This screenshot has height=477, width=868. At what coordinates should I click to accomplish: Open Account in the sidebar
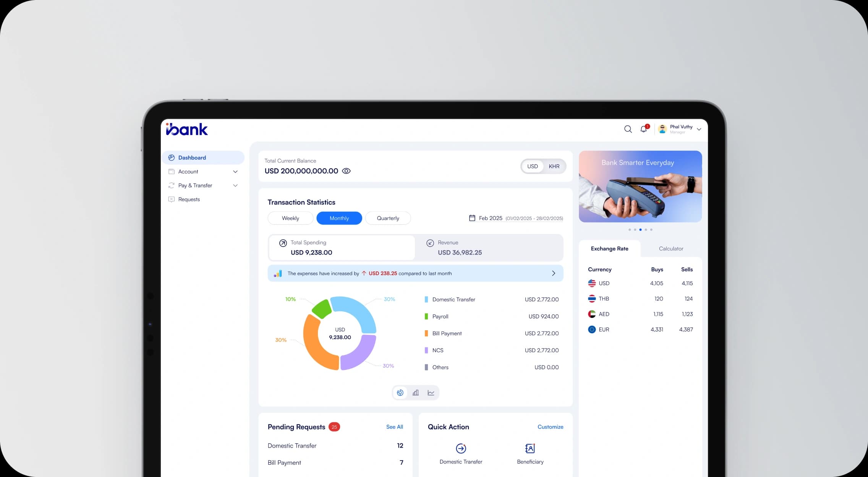click(203, 172)
